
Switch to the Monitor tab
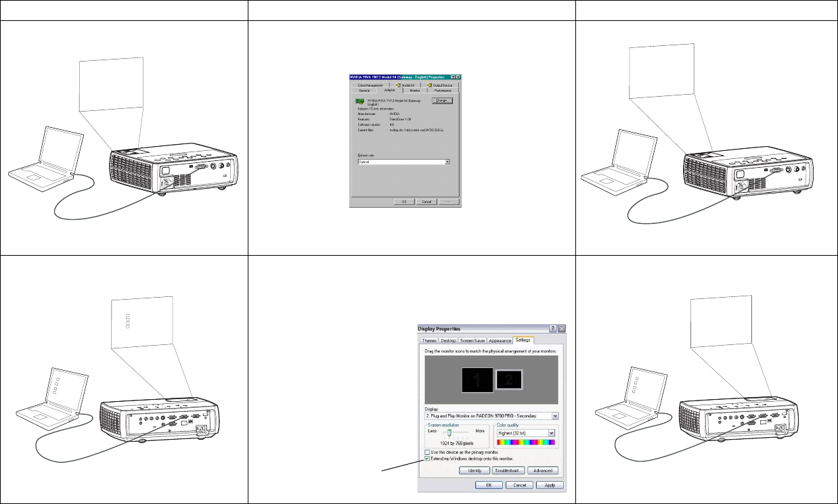[x=415, y=90]
